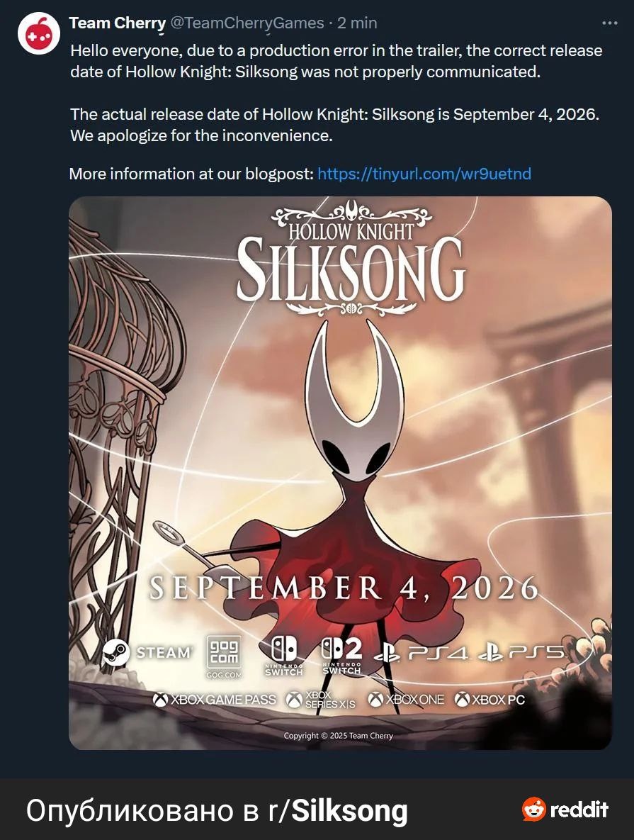Click the PS4 logo

pyautogui.click(x=421, y=654)
